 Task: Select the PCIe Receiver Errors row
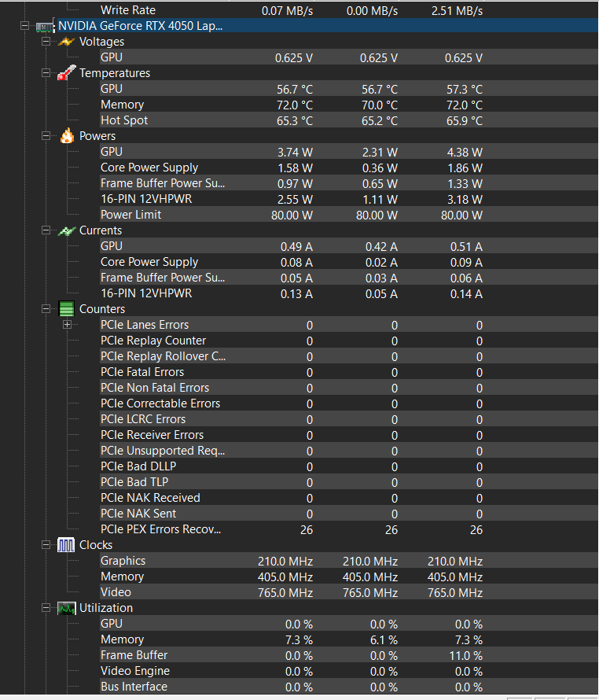[349, 435]
